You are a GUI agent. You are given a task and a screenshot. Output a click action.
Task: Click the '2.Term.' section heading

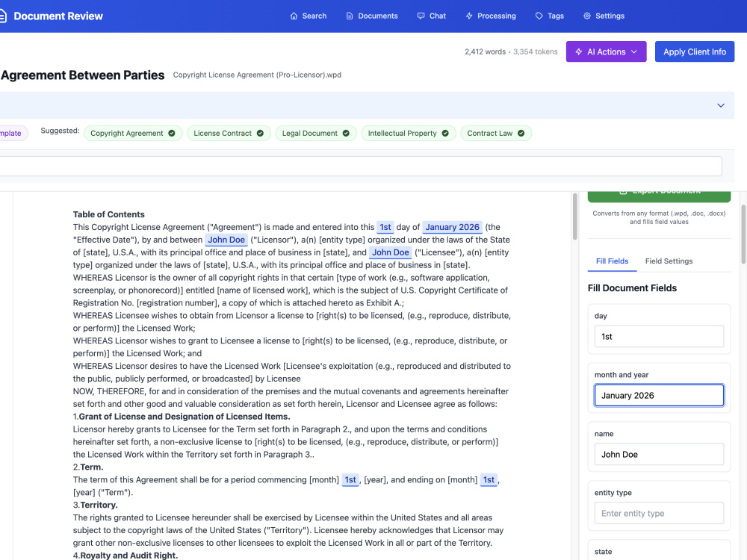point(88,467)
